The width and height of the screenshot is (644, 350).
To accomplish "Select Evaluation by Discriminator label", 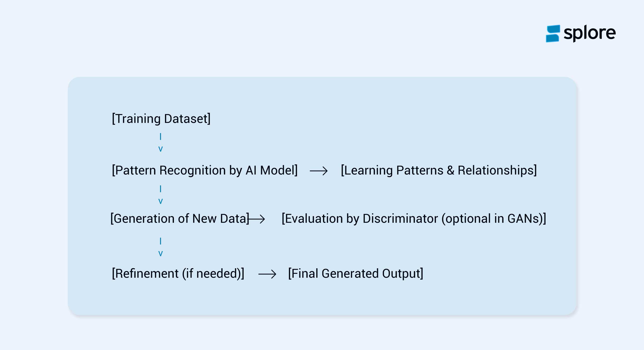I will tap(414, 219).
